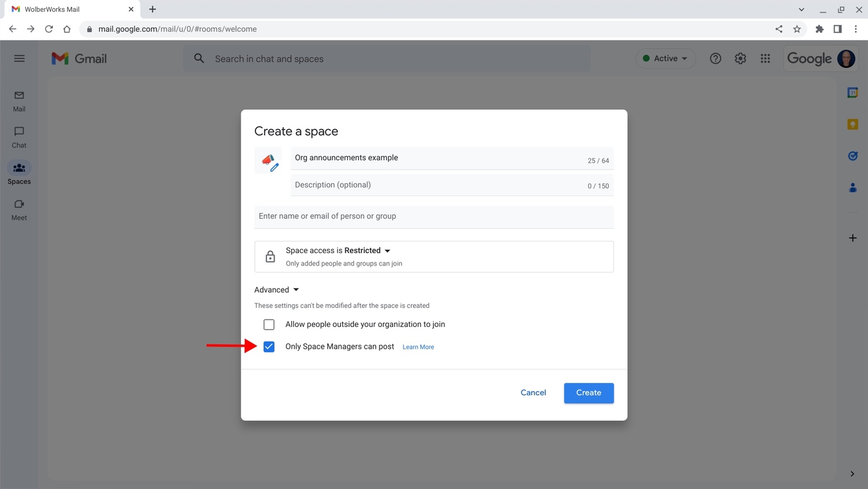Open the Active status dropdown

point(665,58)
